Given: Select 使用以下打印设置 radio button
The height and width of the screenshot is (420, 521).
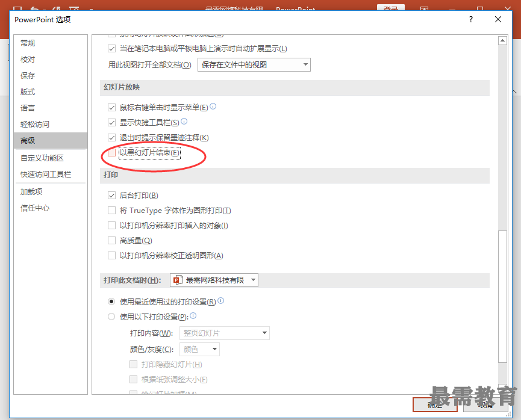Looking at the screenshot, I should click(x=111, y=317).
